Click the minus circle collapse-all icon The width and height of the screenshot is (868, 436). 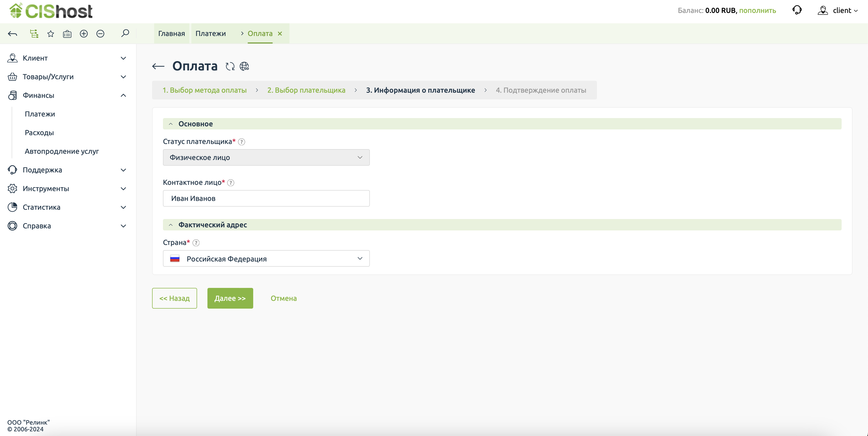(x=100, y=33)
